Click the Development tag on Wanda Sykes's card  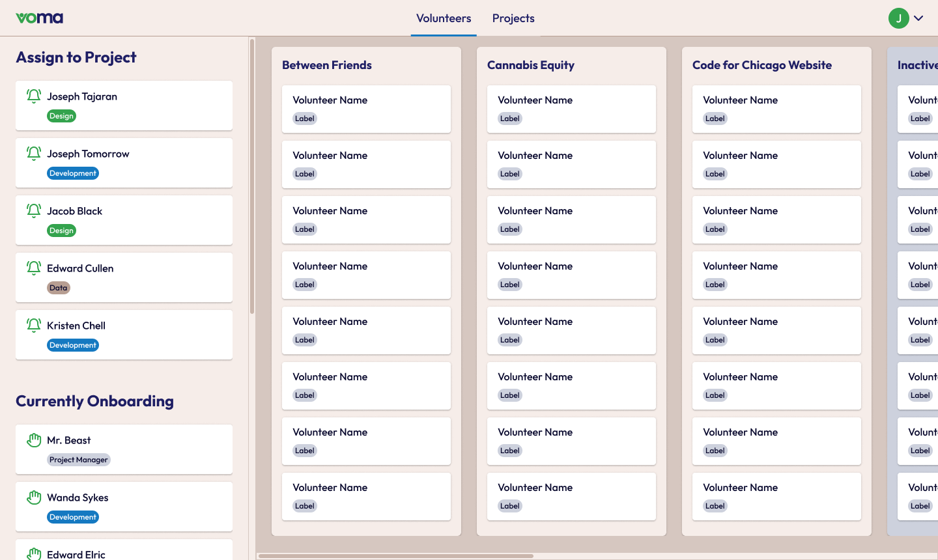(73, 517)
